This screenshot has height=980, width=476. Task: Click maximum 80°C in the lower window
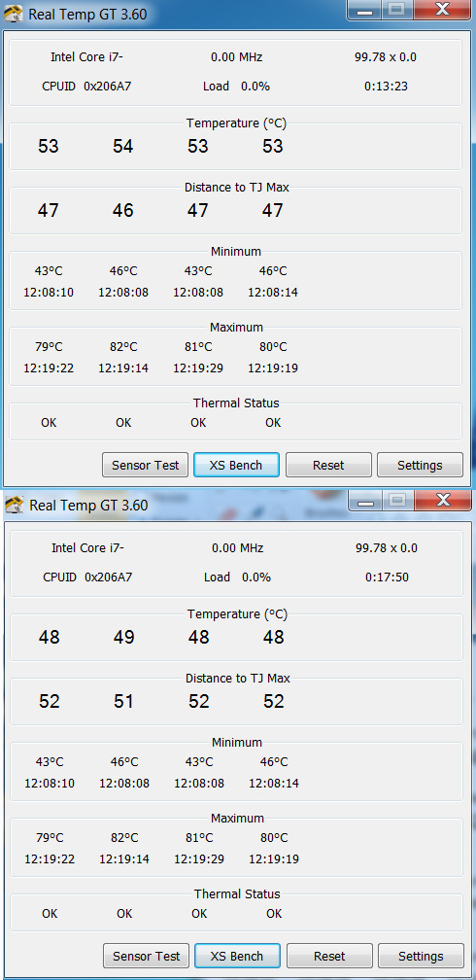274,838
